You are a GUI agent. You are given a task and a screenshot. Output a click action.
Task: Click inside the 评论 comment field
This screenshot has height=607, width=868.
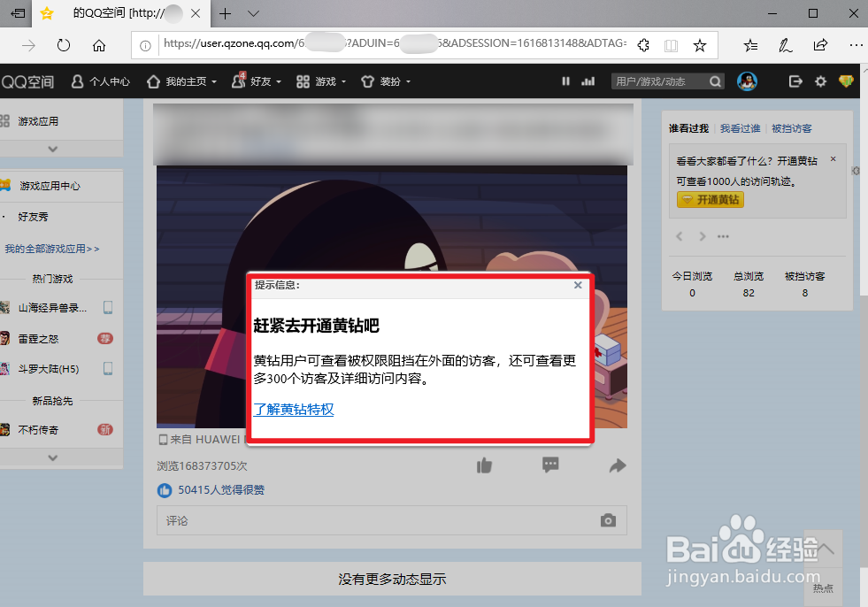click(354, 521)
